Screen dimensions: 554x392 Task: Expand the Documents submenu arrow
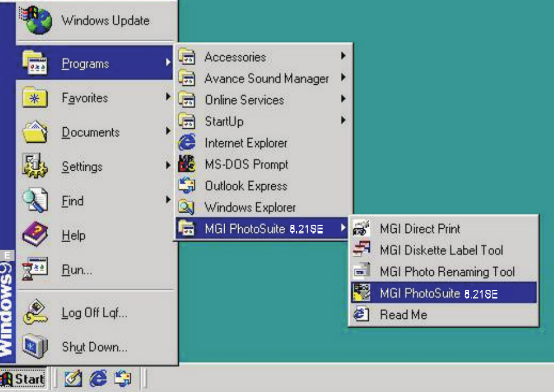click(x=168, y=131)
